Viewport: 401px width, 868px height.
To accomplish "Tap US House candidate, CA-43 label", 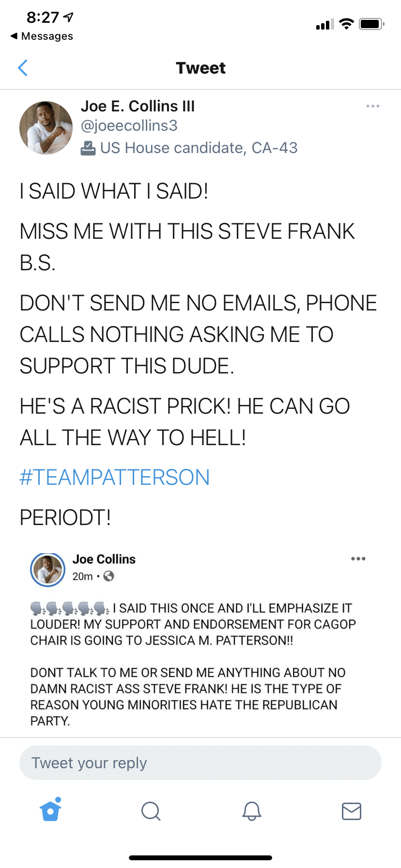I will [199, 148].
